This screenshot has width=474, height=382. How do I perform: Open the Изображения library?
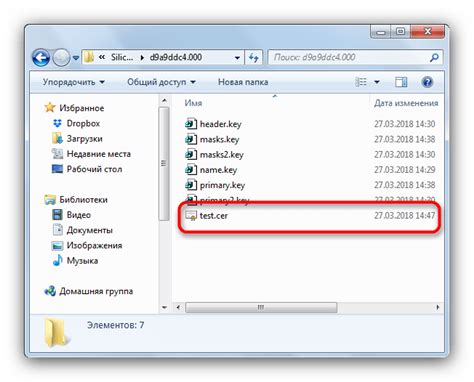pos(94,246)
